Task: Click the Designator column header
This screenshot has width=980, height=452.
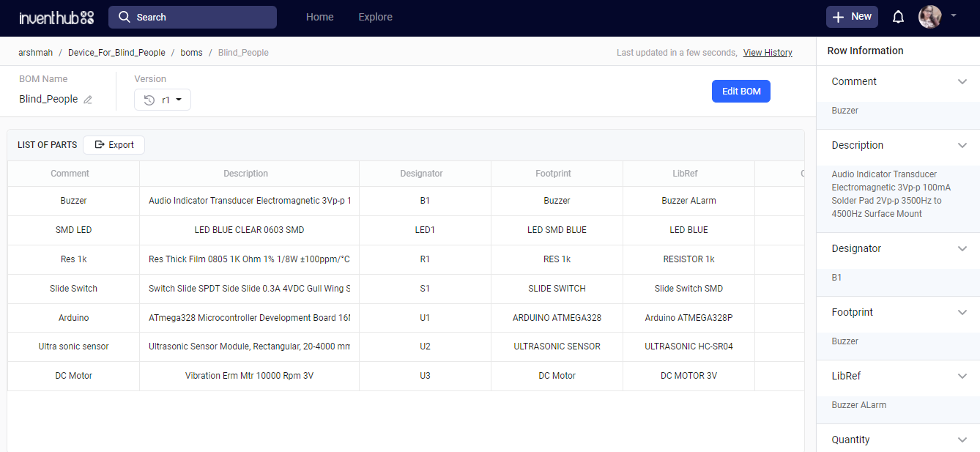Action: click(x=425, y=174)
